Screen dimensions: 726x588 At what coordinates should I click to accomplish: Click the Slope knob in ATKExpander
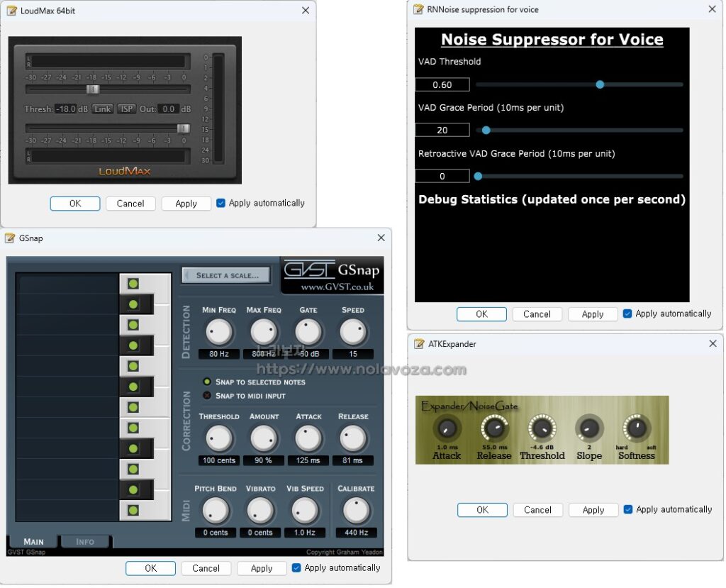pos(589,428)
